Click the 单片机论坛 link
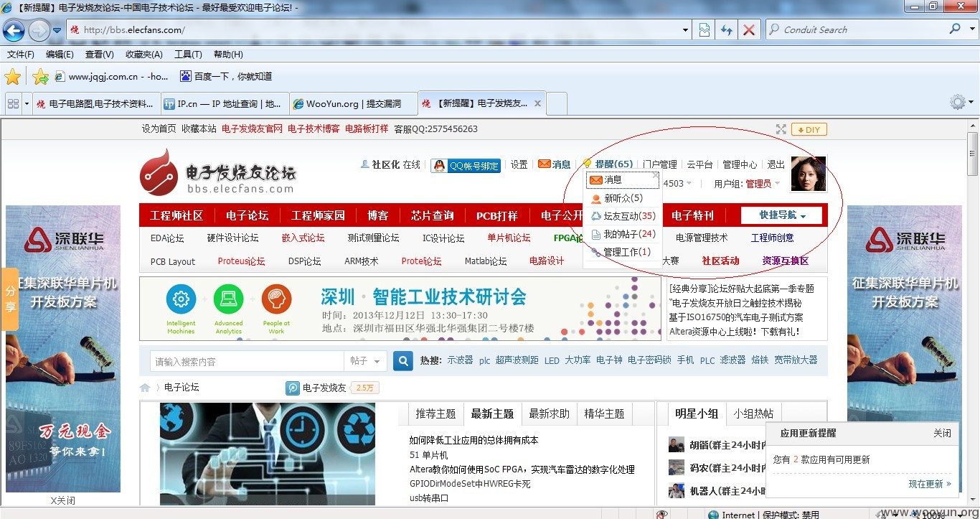 509,238
